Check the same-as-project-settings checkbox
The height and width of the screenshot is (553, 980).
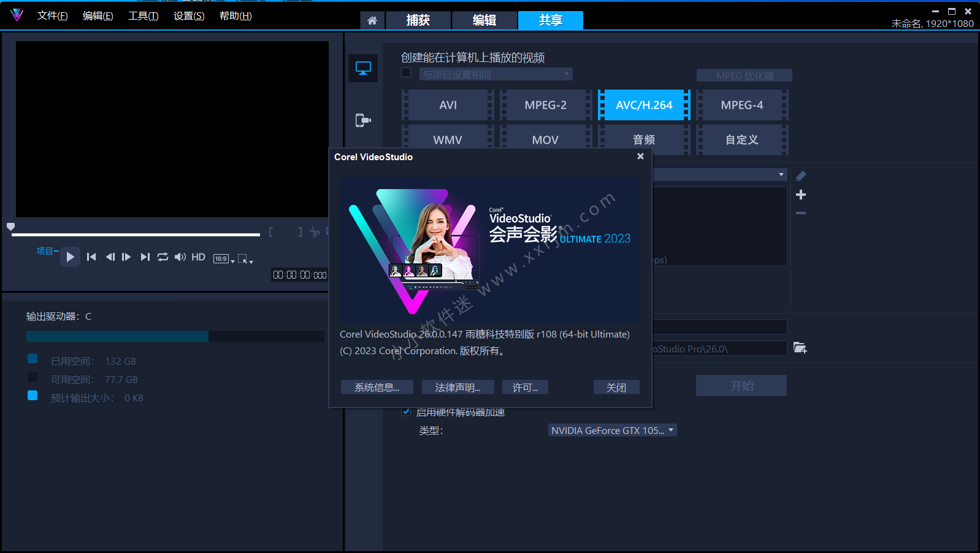[406, 72]
